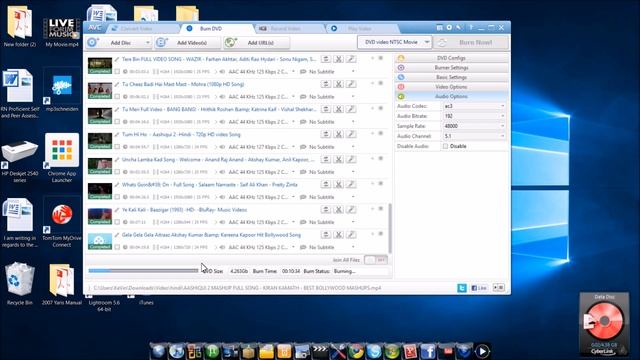Click the far-left icon in the title bar icon group
The height and width of the screenshot is (360, 640).
[x=439, y=27]
